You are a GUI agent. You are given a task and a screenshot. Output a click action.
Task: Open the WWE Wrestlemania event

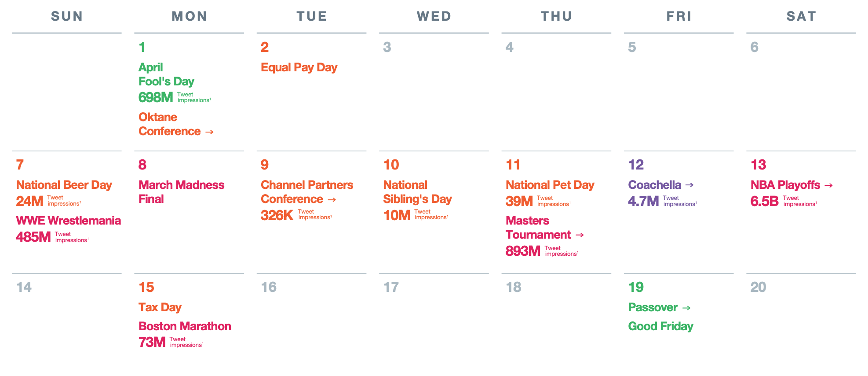click(68, 221)
